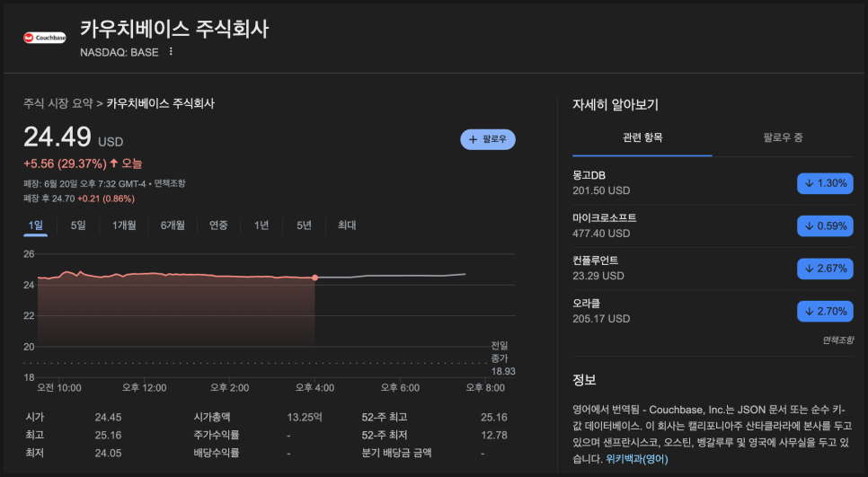Viewport: 868px width, 477px height.
Task: Open the three-dot menu beside NASDAQ: BASE
Action: click(171, 51)
